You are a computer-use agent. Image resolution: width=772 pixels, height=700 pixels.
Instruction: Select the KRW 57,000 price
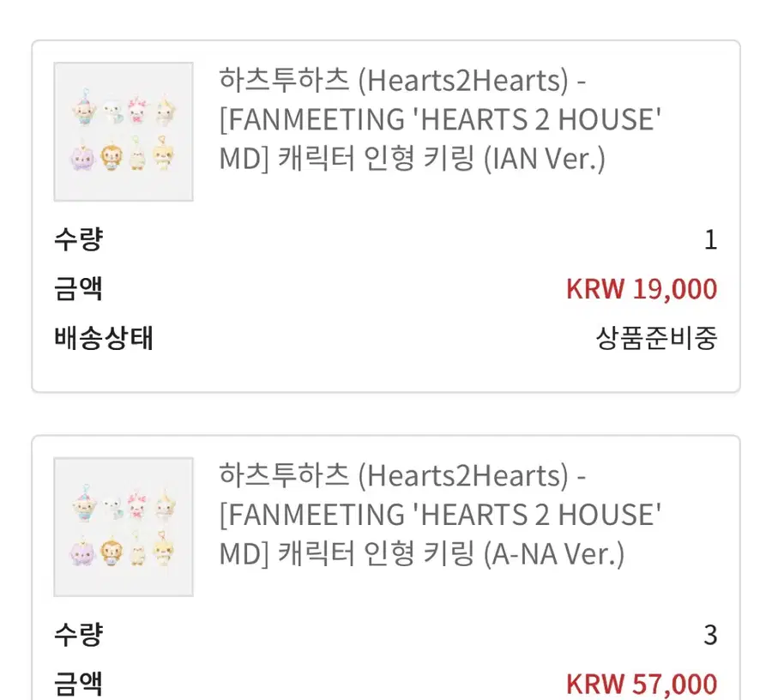pos(641,684)
